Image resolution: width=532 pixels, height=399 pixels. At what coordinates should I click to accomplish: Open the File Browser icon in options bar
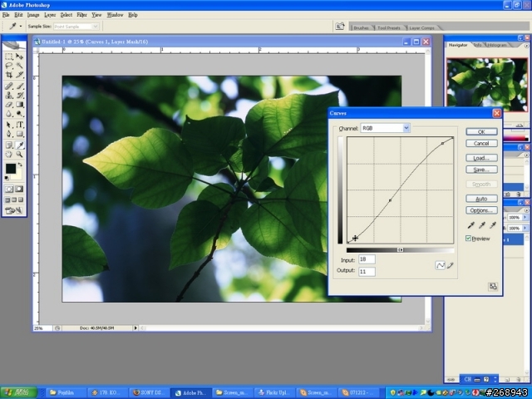(340, 26)
